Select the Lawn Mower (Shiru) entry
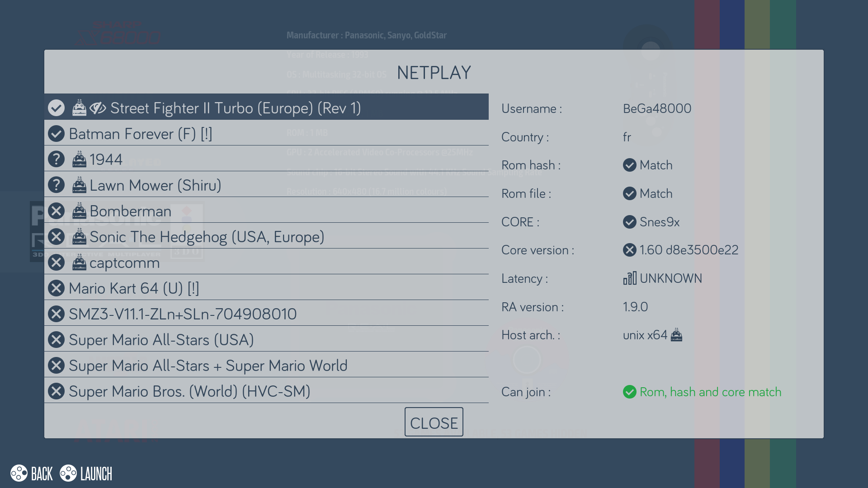The height and width of the screenshot is (488, 868). point(266,184)
